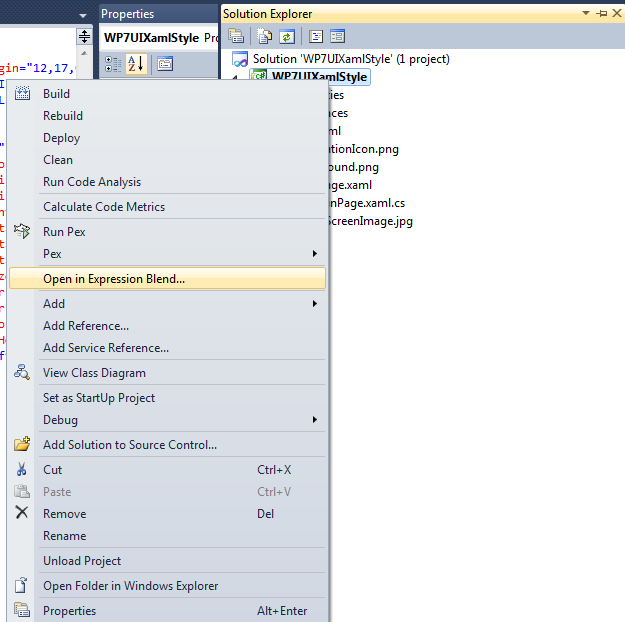The image size is (625, 622).
Task: Open the dropdown arrow left of Properties panel
Action: pos(83,16)
